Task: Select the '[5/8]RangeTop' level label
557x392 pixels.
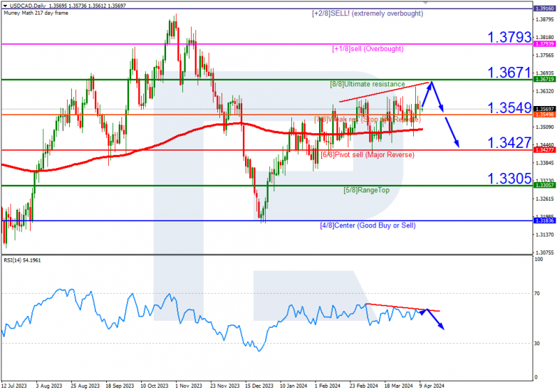Action: click(x=366, y=190)
